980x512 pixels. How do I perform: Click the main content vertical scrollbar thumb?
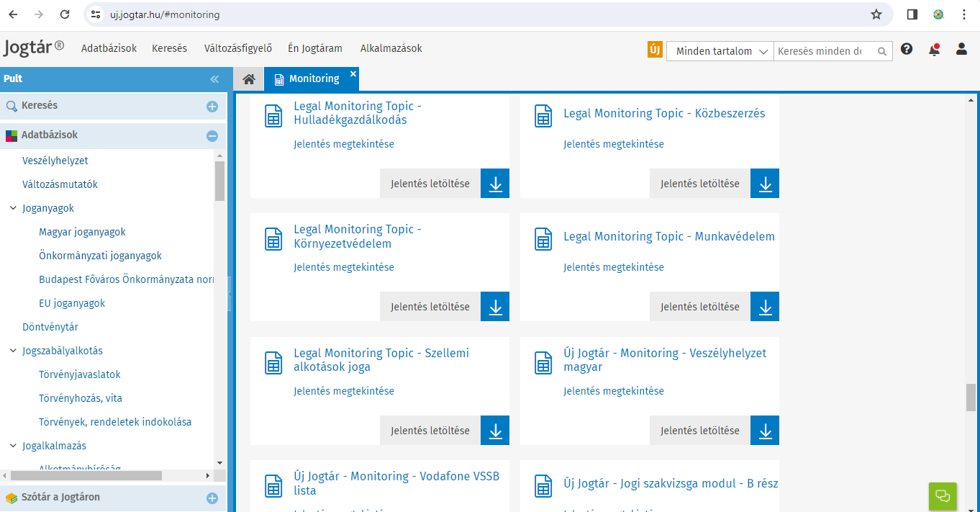coord(971,397)
